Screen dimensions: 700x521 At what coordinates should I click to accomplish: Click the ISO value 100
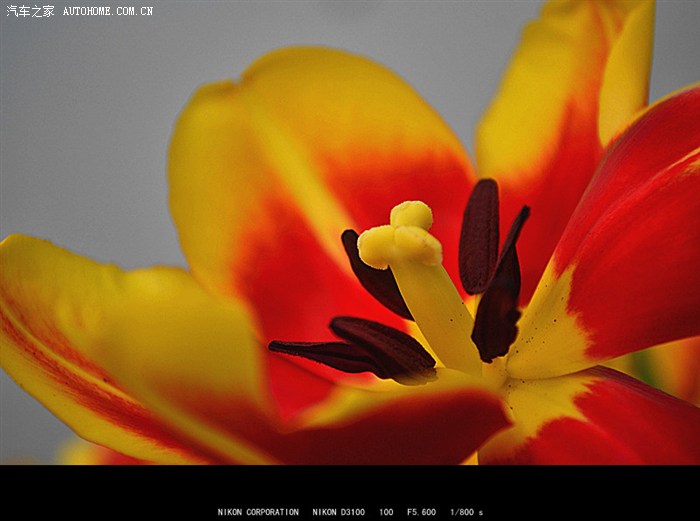[386, 512]
